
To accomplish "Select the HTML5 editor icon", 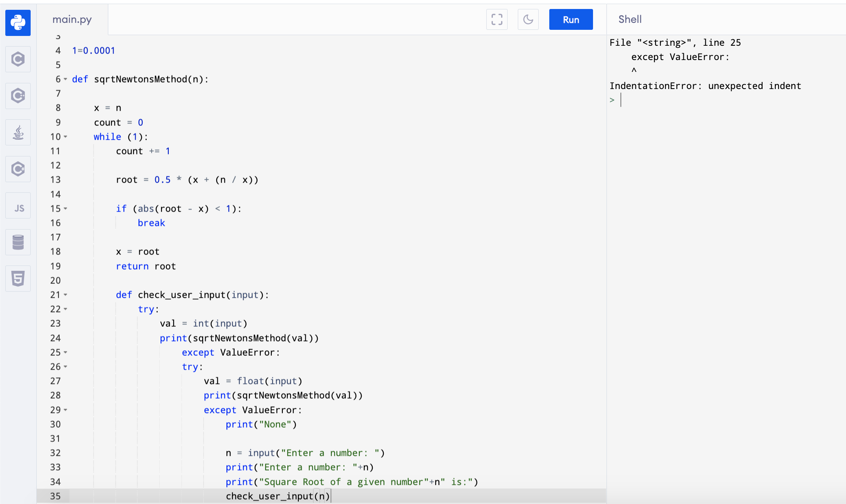I will [18, 279].
